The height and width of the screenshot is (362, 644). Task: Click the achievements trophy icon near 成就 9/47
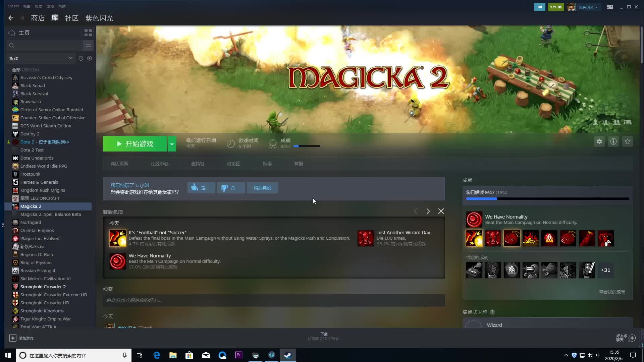(x=273, y=143)
